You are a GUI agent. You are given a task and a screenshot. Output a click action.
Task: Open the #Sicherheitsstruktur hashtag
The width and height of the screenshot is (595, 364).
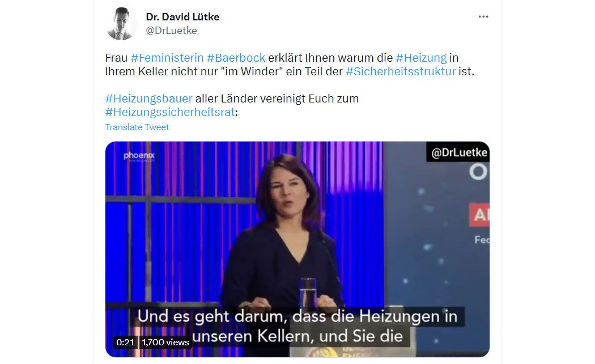[x=400, y=71]
